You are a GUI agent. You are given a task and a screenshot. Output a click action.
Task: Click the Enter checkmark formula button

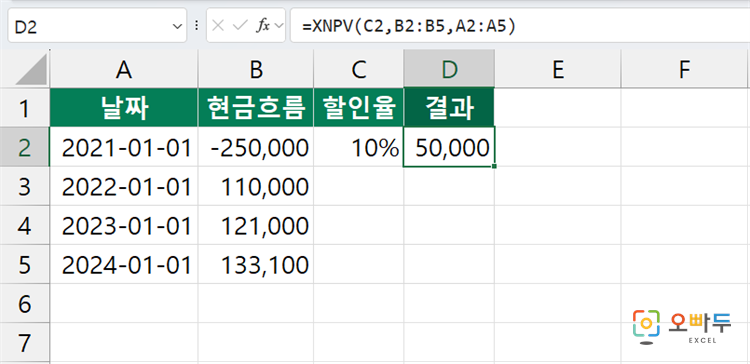(239, 26)
